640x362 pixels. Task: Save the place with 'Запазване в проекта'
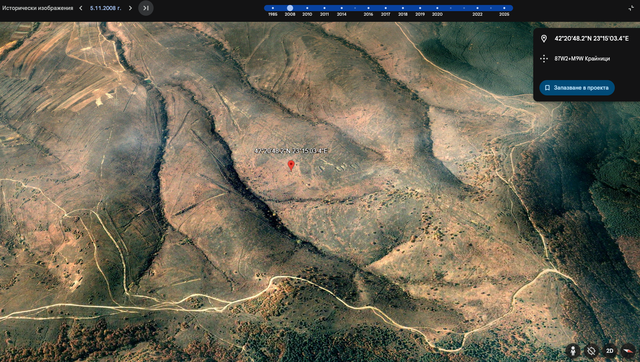coord(577,88)
